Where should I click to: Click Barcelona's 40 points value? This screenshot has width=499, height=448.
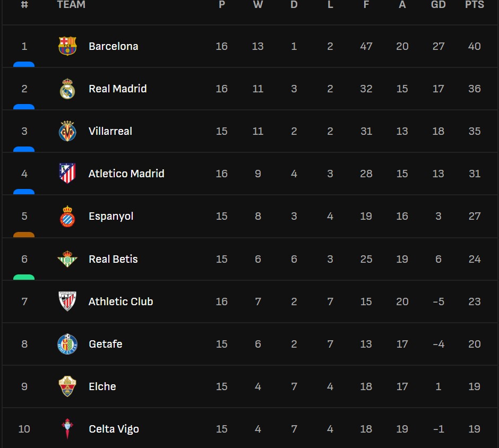click(474, 46)
